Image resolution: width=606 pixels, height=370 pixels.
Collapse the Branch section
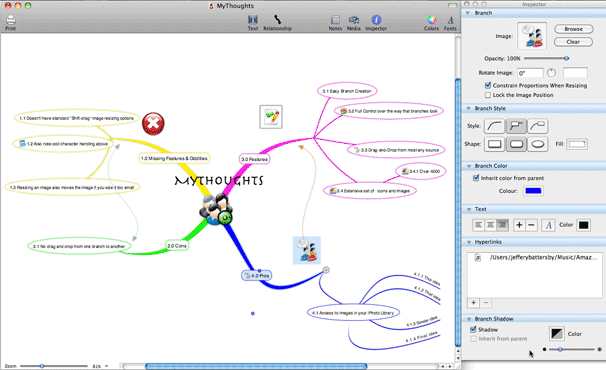(468, 13)
